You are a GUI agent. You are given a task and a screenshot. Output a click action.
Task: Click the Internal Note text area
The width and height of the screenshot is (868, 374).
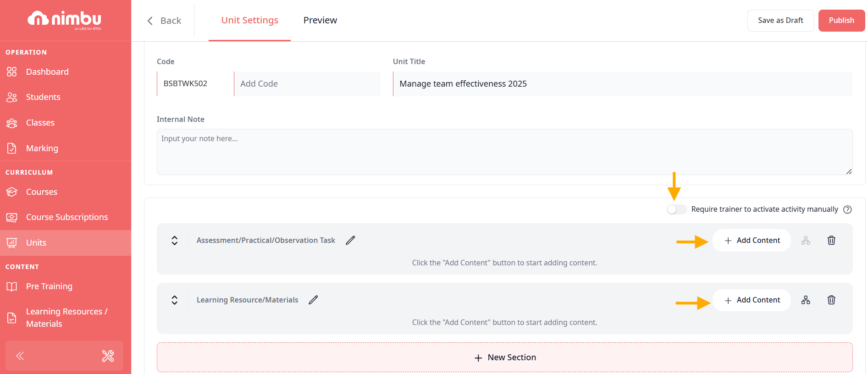tap(504, 152)
